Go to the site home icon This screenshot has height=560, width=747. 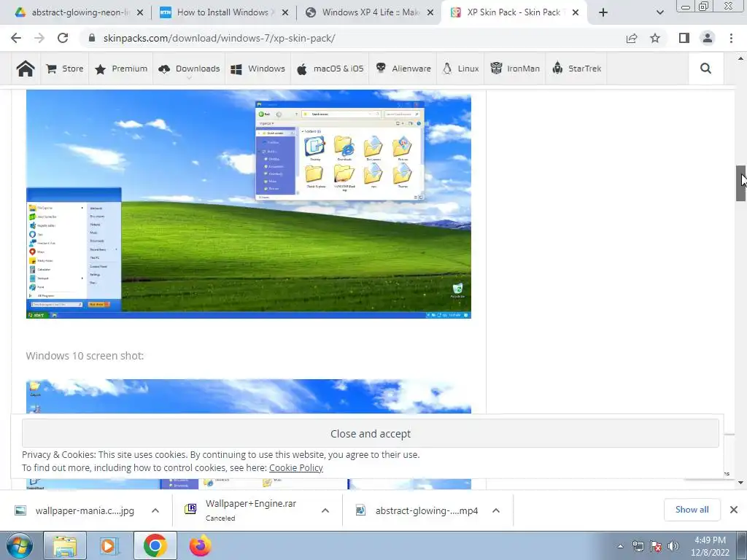(x=26, y=69)
